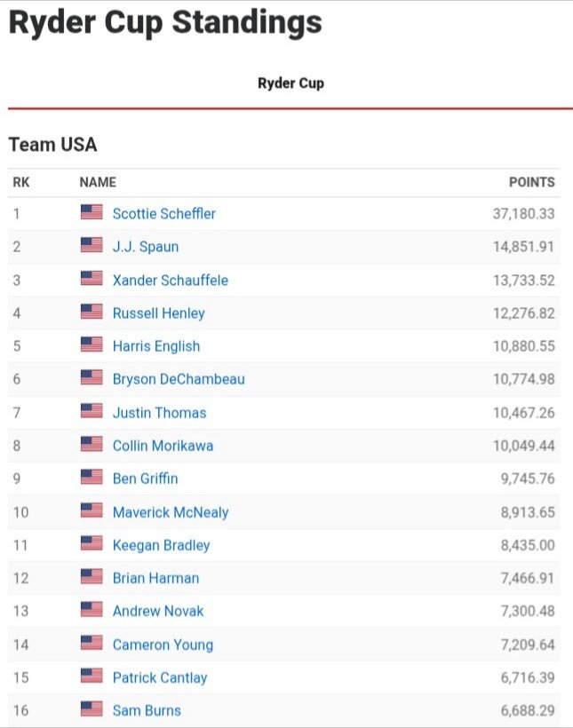Click the POINTS column header
The image size is (573, 728).
[531, 182]
